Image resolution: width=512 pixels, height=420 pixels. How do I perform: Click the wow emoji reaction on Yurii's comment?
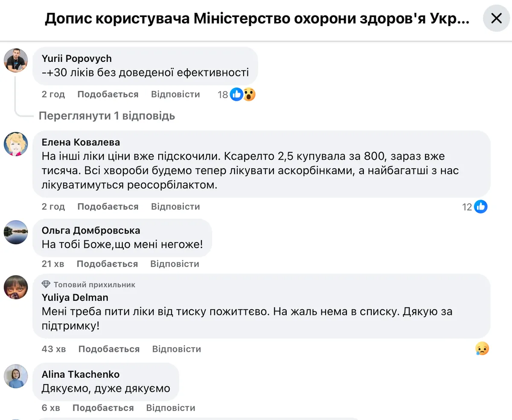249,94
